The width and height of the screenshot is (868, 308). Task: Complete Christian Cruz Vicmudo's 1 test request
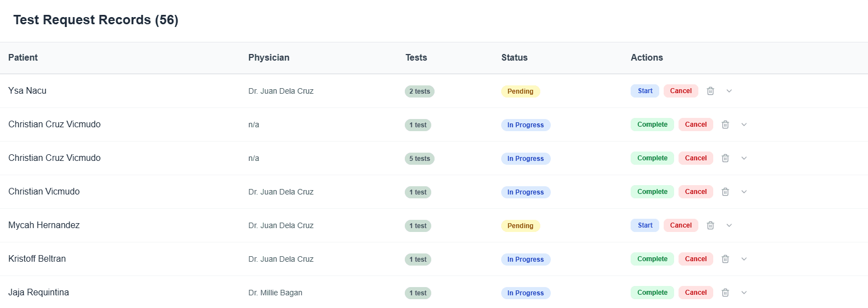(x=652, y=125)
